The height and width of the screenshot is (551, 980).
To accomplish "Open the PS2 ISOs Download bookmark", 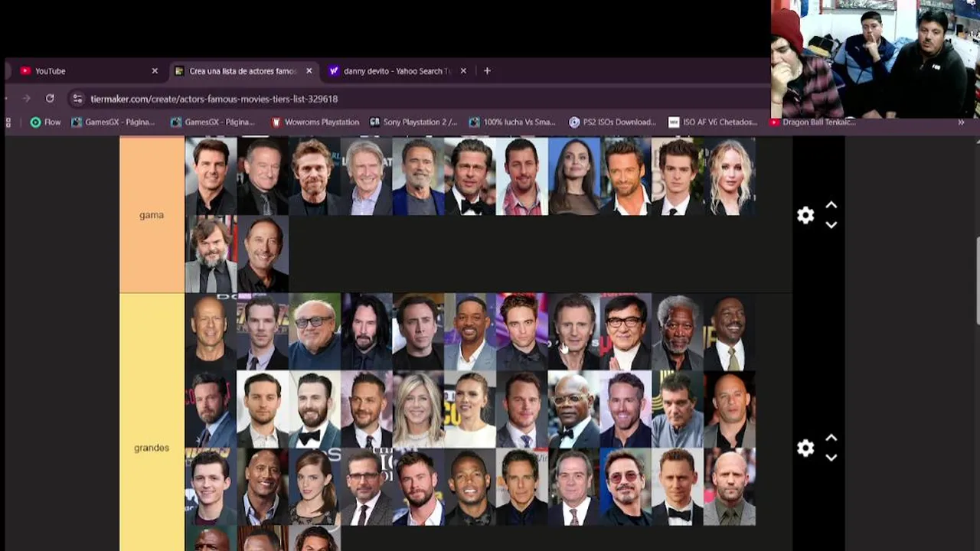I will (612, 122).
